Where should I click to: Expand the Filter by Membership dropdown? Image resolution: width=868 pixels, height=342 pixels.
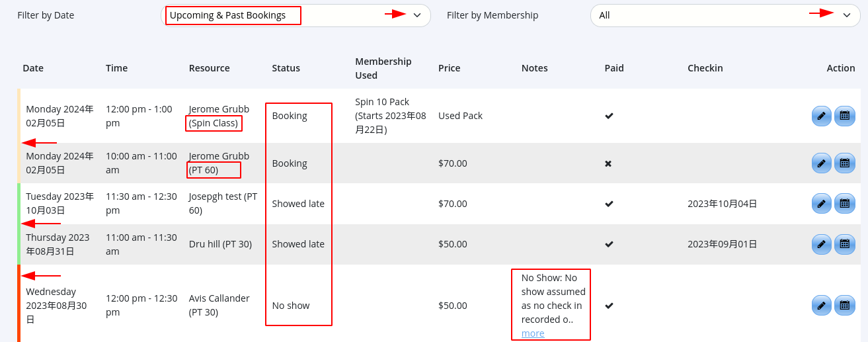click(x=725, y=15)
